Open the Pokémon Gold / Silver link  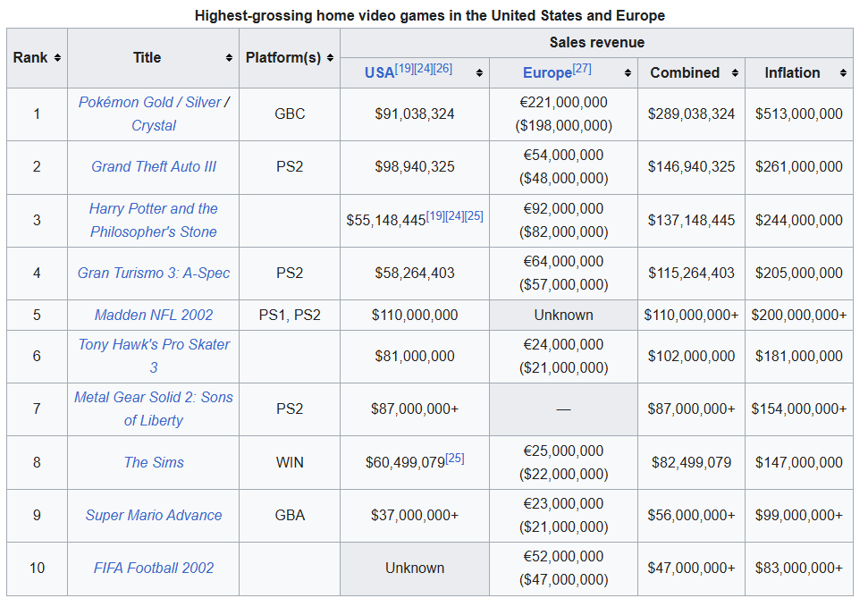point(149,103)
